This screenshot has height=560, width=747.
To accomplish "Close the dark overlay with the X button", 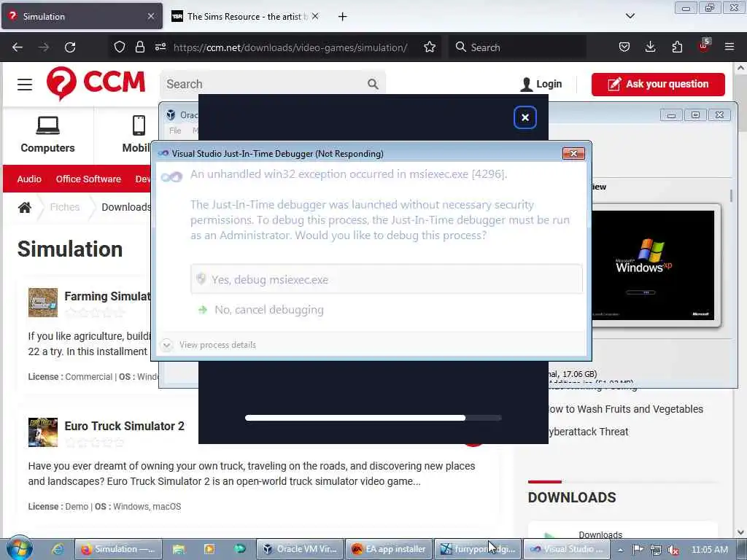I will point(525,117).
